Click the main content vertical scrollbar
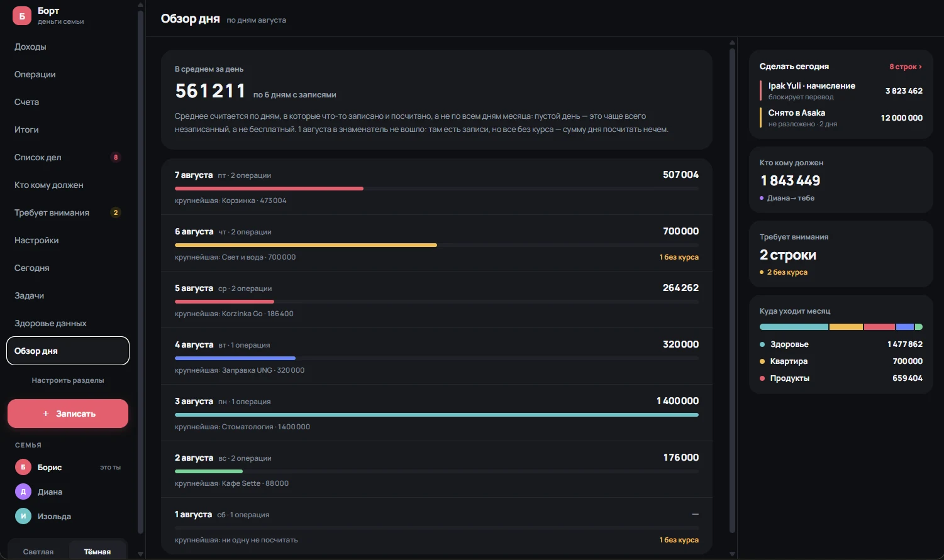 tap(732, 289)
